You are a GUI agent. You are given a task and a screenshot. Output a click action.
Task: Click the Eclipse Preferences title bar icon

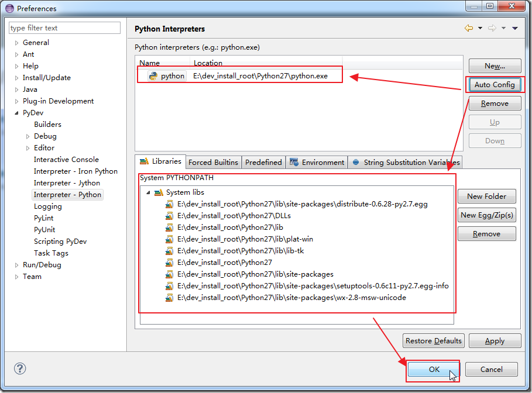[9, 9]
